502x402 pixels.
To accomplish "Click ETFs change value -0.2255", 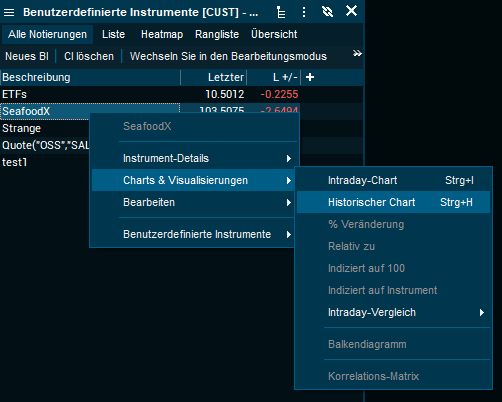I will (x=279, y=94).
